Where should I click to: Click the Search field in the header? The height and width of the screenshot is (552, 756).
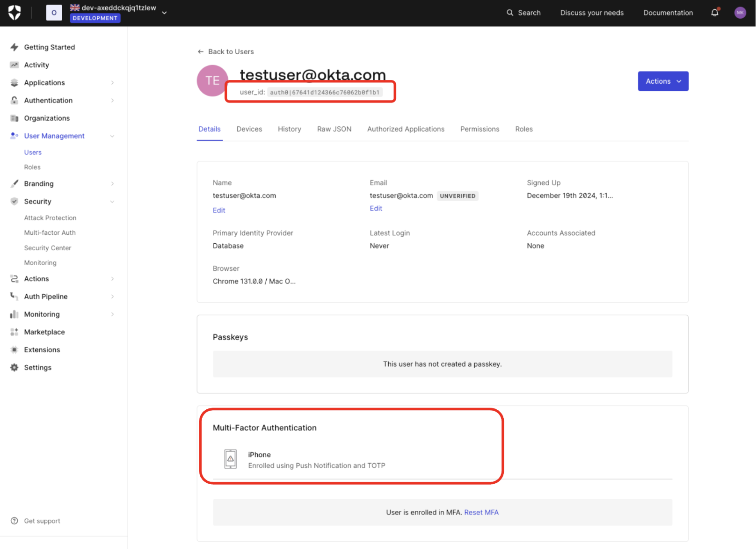point(524,13)
